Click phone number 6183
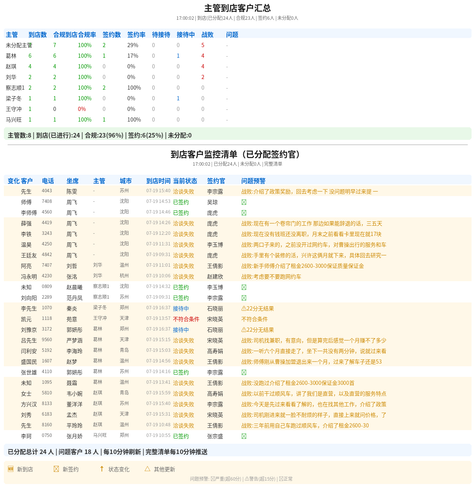The height and width of the screenshot is (500, 475). [x=47, y=414]
